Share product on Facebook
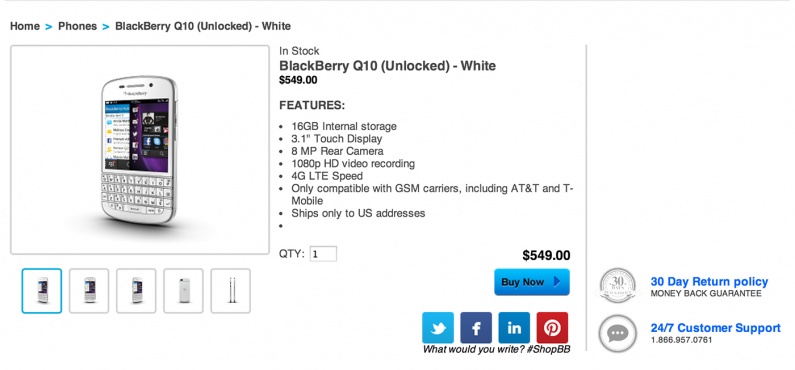The image size is (795, 370). [476, 328]
